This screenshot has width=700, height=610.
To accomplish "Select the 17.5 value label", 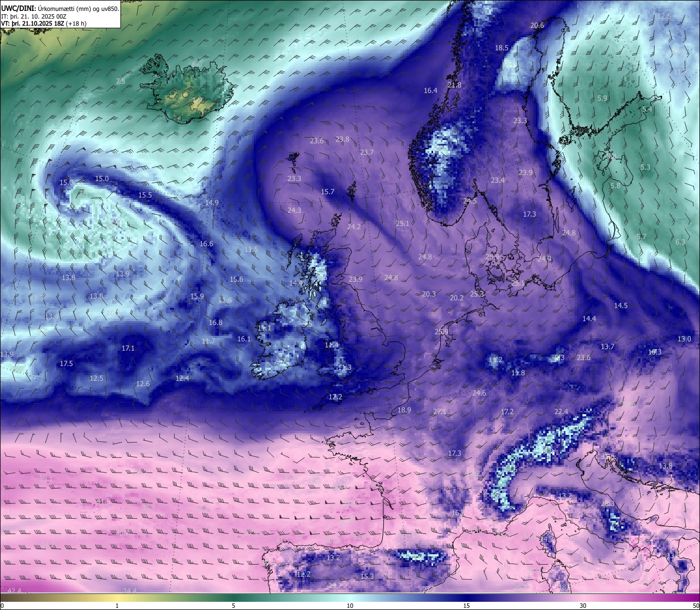I will click(x=66, y=363).
